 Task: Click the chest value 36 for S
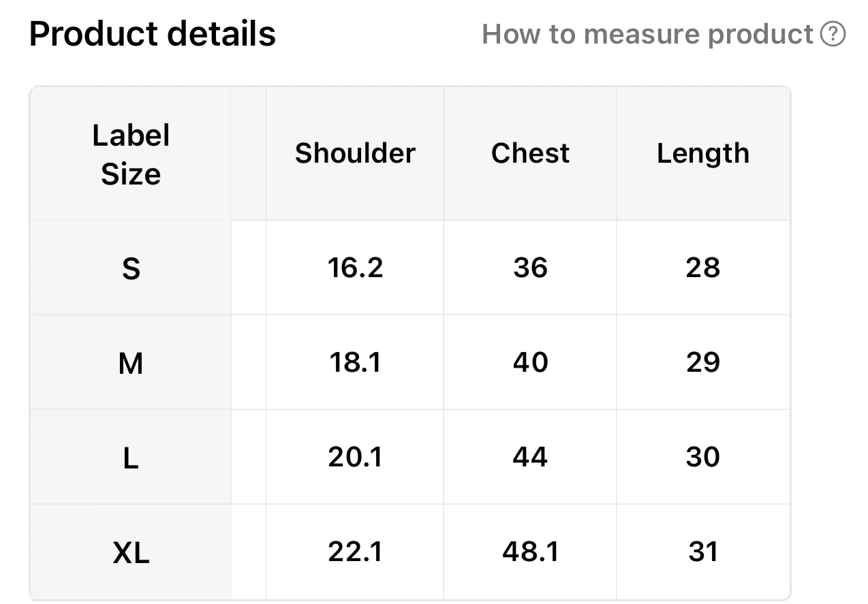pyautogui.click(x=530, y=268)
